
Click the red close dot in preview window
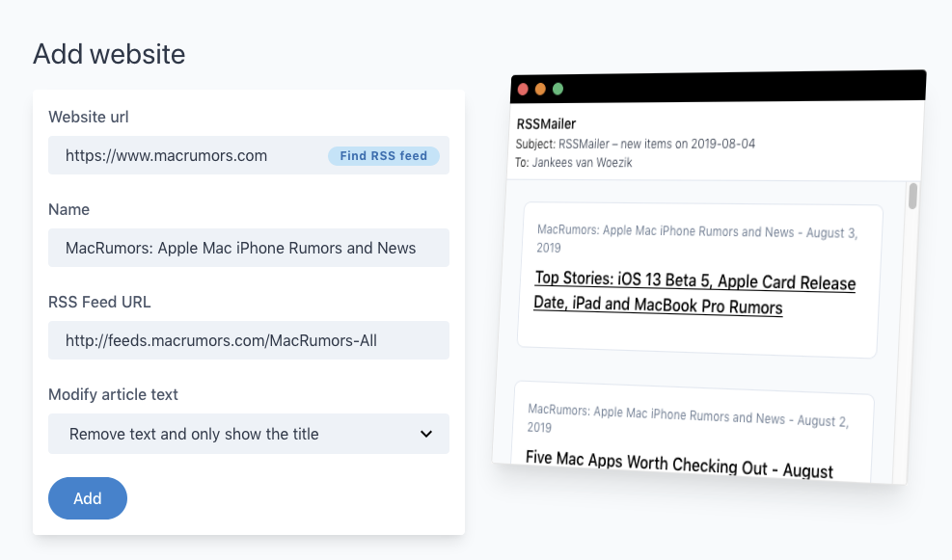[523, 90]
